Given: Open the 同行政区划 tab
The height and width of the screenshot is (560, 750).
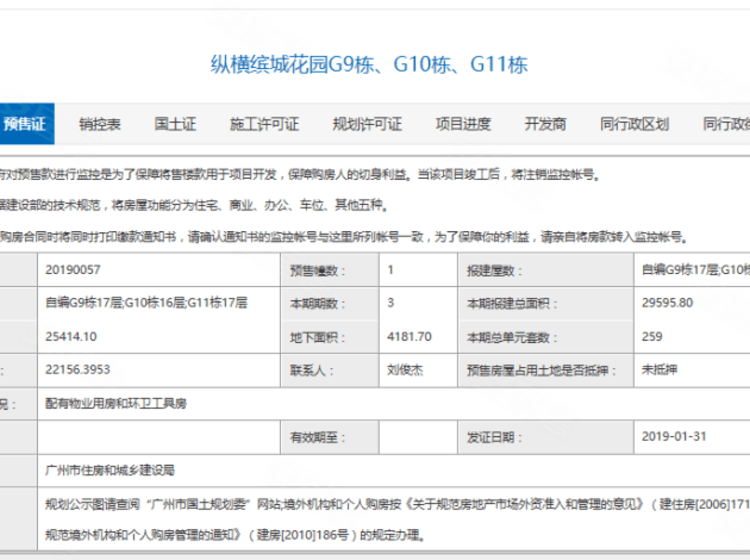Looking at the screenshot, I should coord(634,124).
